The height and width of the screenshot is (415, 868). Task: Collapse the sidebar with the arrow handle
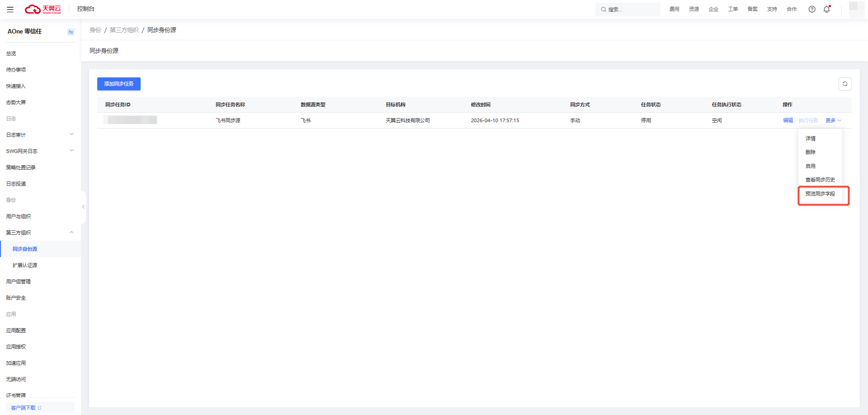tap(83, 207)
